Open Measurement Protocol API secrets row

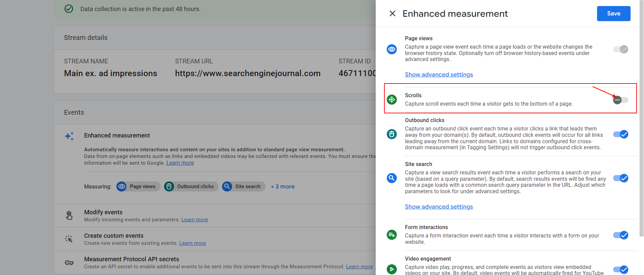(x=215, y=263)
